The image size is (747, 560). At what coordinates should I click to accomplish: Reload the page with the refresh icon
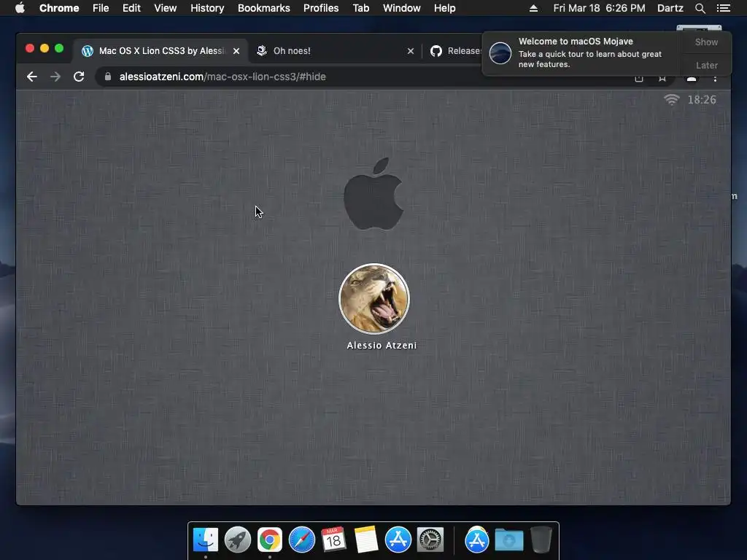(x=79, y=77)
